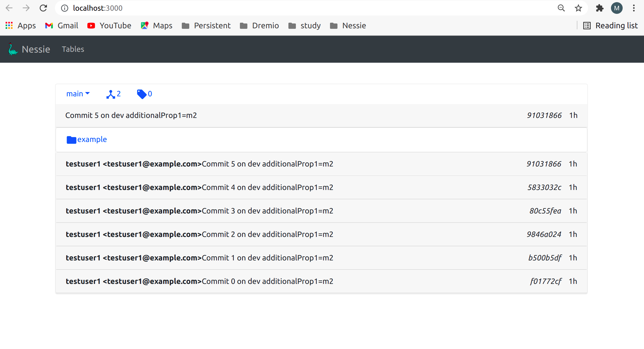The height and width of the screenshot is (349, 644).
Task: Open the Nessie bookmarks folder
Action: point(348,25)
